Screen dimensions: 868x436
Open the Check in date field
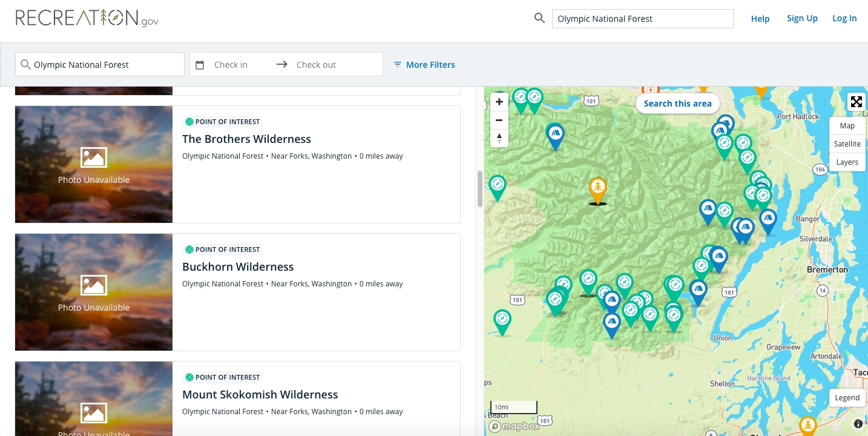coord(231,65)
